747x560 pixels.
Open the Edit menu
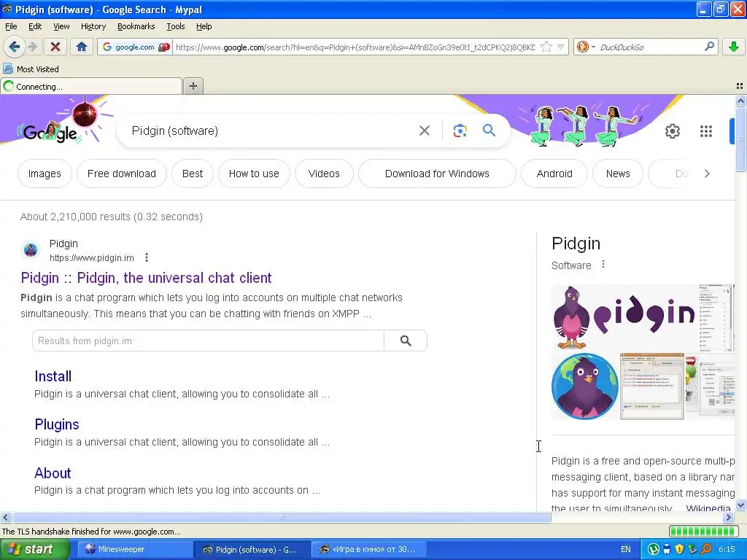(35, 26)
